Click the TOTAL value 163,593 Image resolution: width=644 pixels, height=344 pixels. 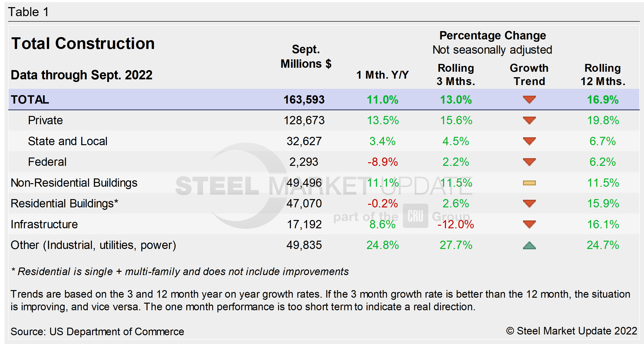click(304, 100)
